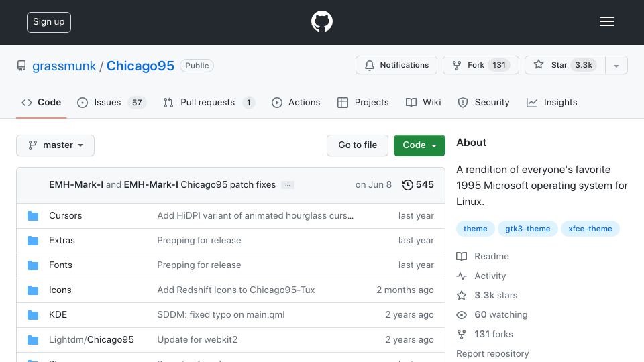Star the repository with Star button
This screenshot has height=362, width=644.
565,65
